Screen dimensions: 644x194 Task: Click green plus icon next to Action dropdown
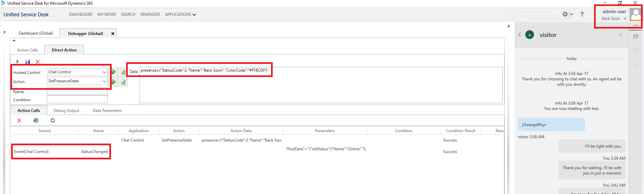coord(114,82)
